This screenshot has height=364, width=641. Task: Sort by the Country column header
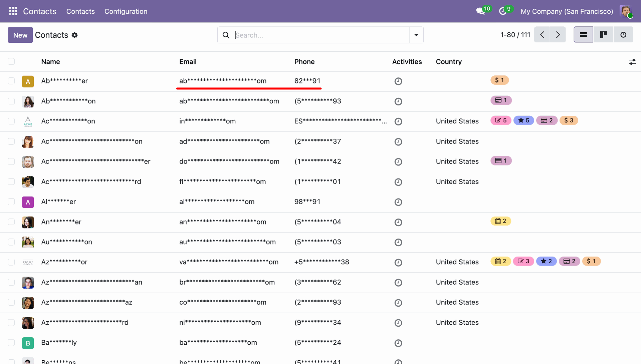[449, 62]
